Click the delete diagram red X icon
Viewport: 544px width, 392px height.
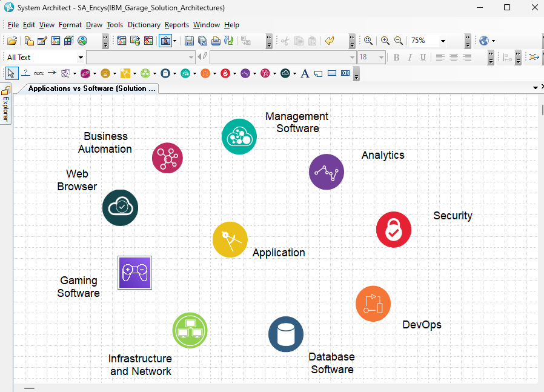[x=148, y=41]
